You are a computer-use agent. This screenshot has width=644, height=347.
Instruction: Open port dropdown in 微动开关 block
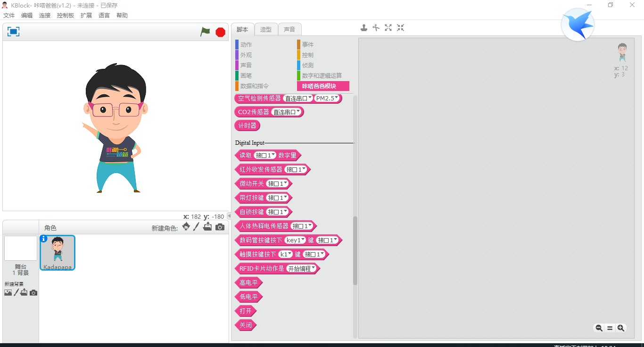tap(278, 183)
